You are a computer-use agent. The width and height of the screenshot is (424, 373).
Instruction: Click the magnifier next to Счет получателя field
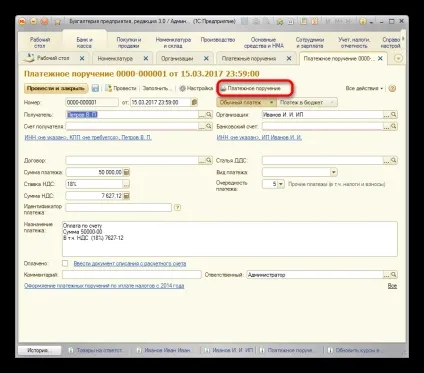coord(209,126)
